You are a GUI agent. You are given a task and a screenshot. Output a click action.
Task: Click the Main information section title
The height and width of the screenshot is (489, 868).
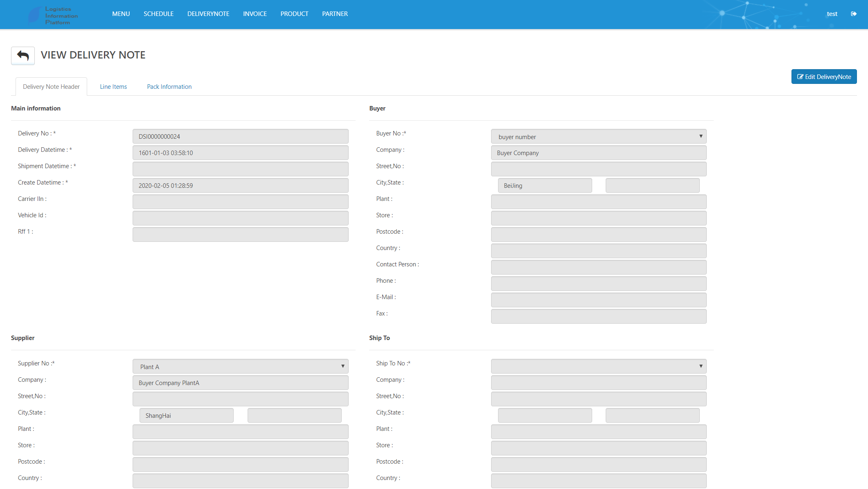pos(36,108)
